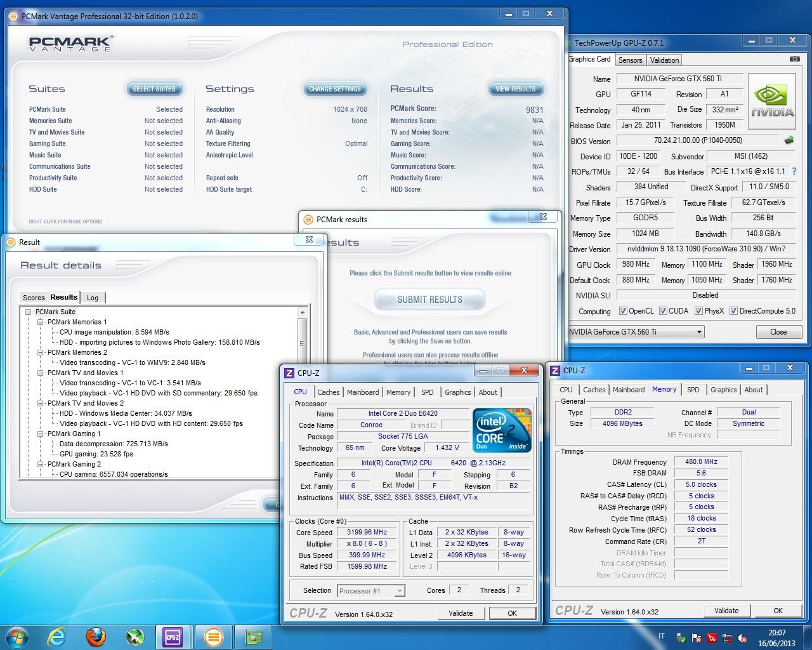Launch Internet Explorer from the taskbar
The width and height of the screenshot is (812, 650).
point(56,636)
